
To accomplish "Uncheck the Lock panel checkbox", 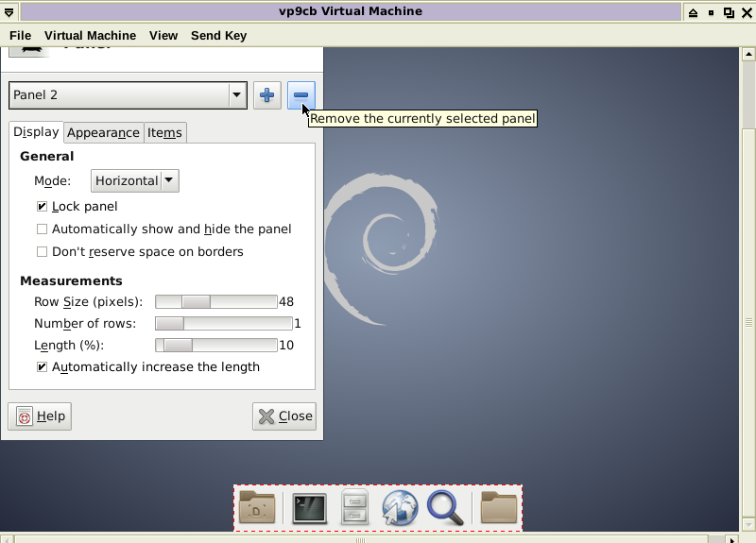I will coord(42,207).
